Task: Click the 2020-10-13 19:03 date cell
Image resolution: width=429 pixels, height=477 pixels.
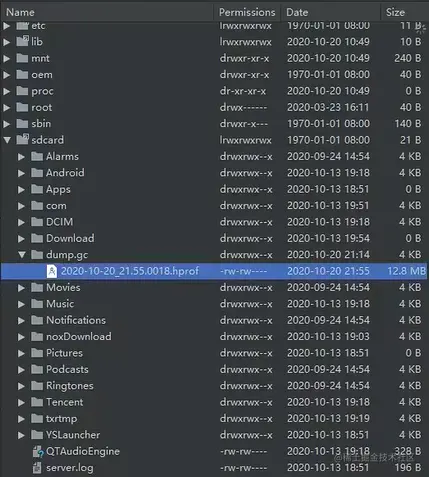Action: click(x=328, y=337)
